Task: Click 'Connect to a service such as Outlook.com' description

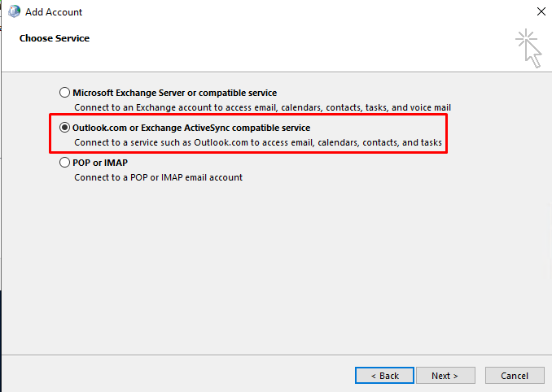Action: click(x=258, y=142)
